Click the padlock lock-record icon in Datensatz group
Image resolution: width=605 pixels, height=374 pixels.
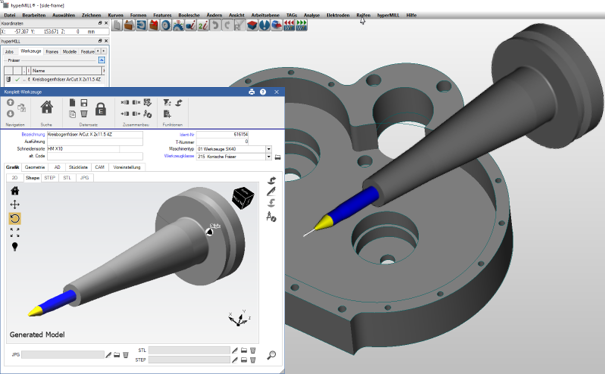[x=101, y=109]
